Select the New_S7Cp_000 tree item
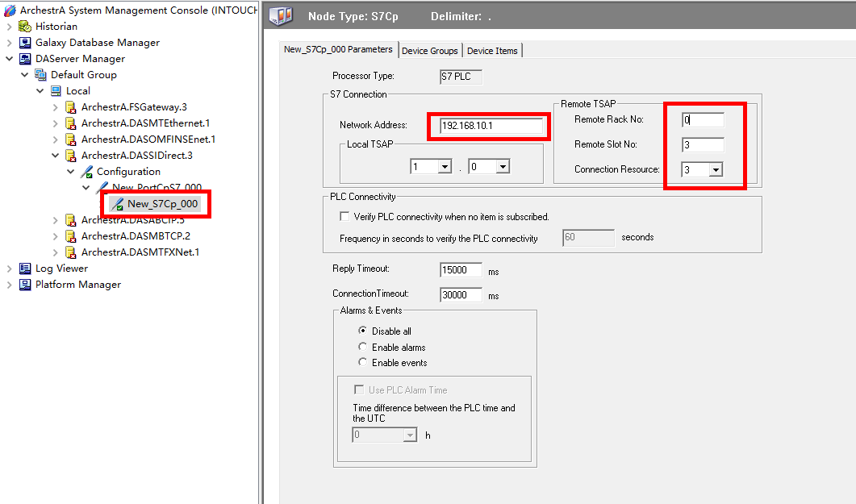Image resolution: width=856 pixels, height=504 pixels. 162,204
